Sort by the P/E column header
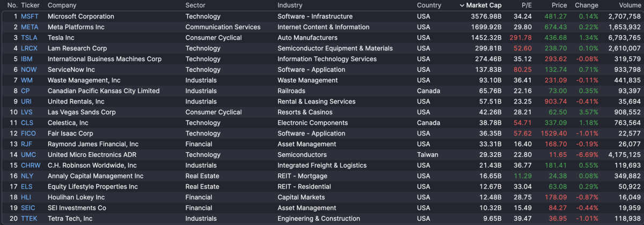 [526, 5]
